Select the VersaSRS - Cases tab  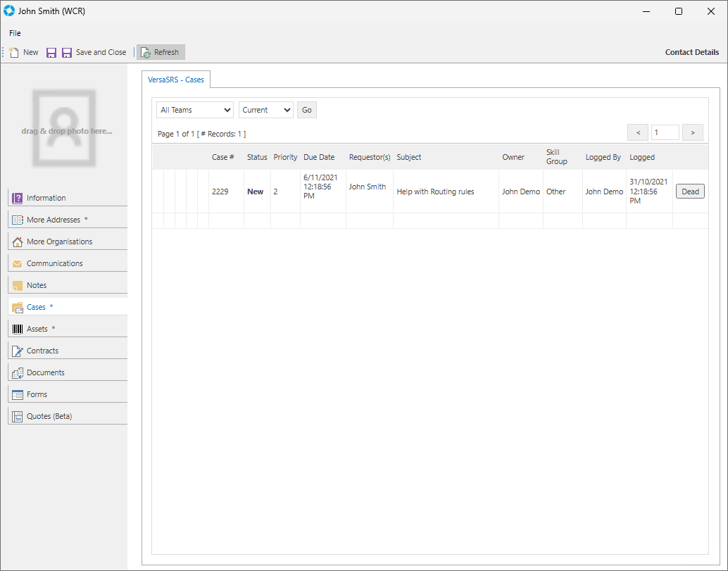(x=176, y=80)
